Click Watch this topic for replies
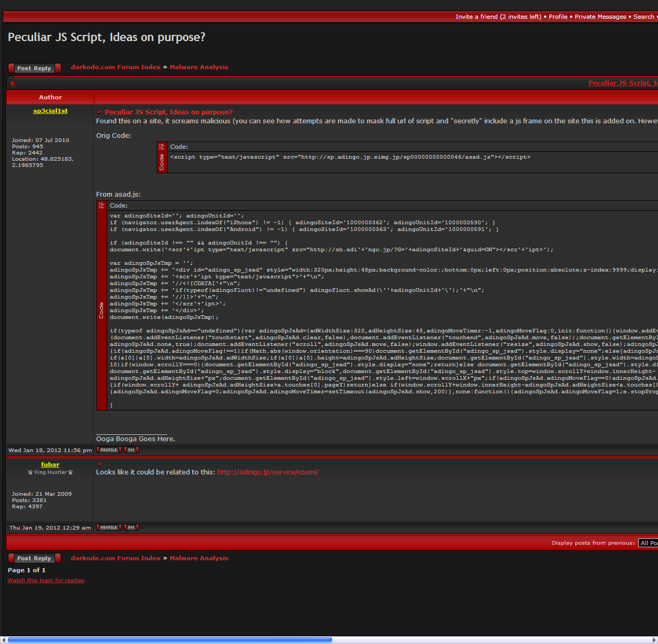This screenshot has width=658, height=644. click(46, 581)
